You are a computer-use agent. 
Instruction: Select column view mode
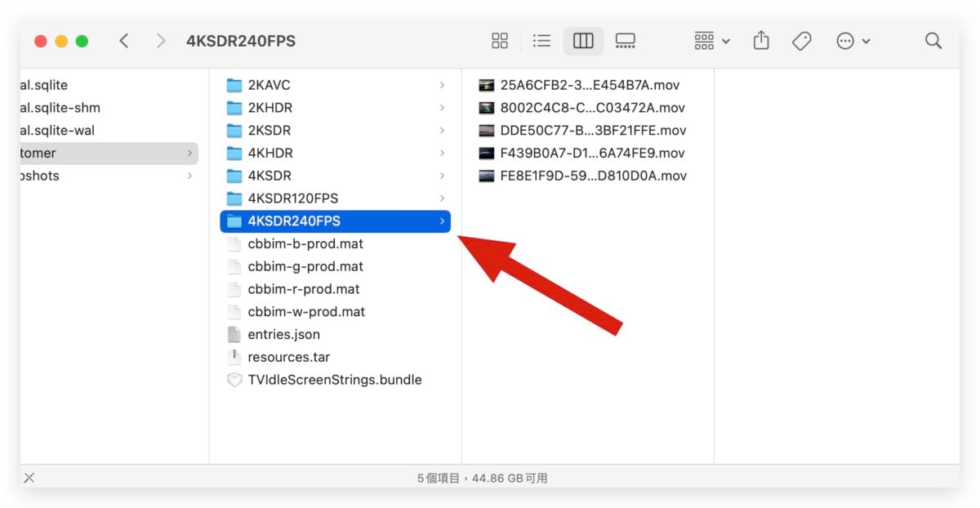pos(583,41)
